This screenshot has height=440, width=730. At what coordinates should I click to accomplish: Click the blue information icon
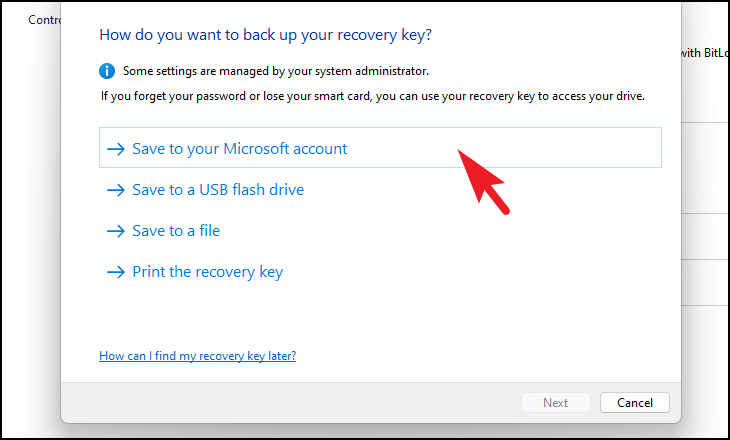(107, 71)
